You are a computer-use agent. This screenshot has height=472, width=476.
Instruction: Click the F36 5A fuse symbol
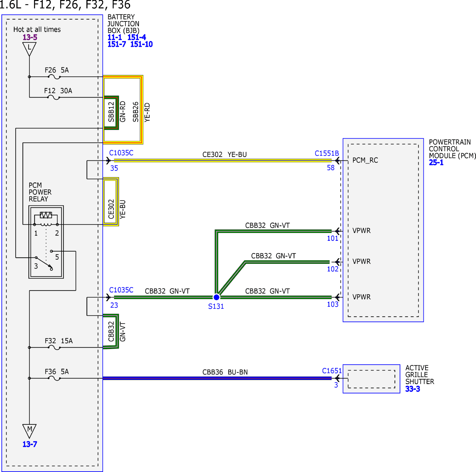(54, 378)
